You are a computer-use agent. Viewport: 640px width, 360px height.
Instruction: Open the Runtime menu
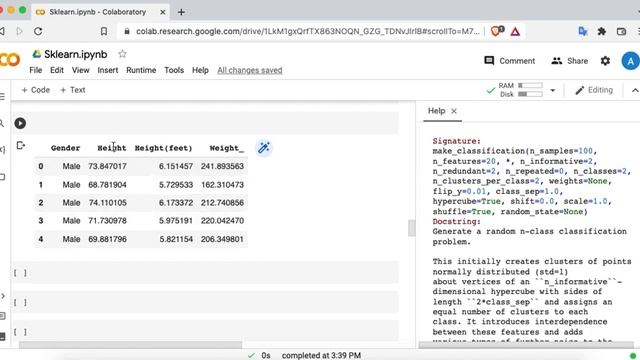pyautogui.click(x=141, y=70)
